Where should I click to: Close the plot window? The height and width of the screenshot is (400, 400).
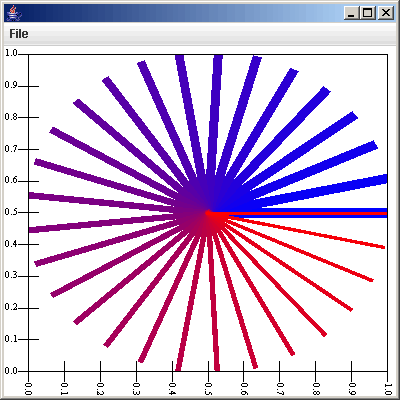point(385,13)
